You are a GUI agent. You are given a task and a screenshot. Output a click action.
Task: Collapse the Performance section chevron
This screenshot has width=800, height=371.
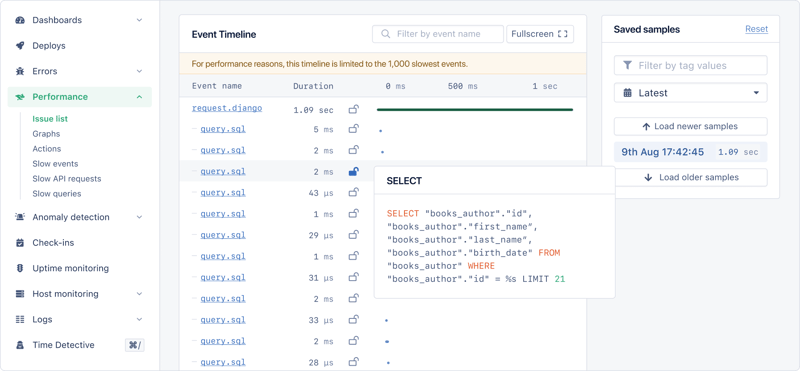(x=139, y=97)
